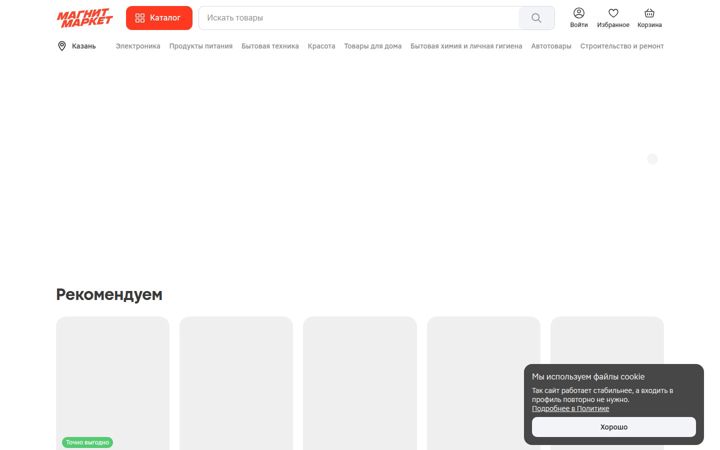
Task: Open the Электроника category
Action: (x=138, y=46)
